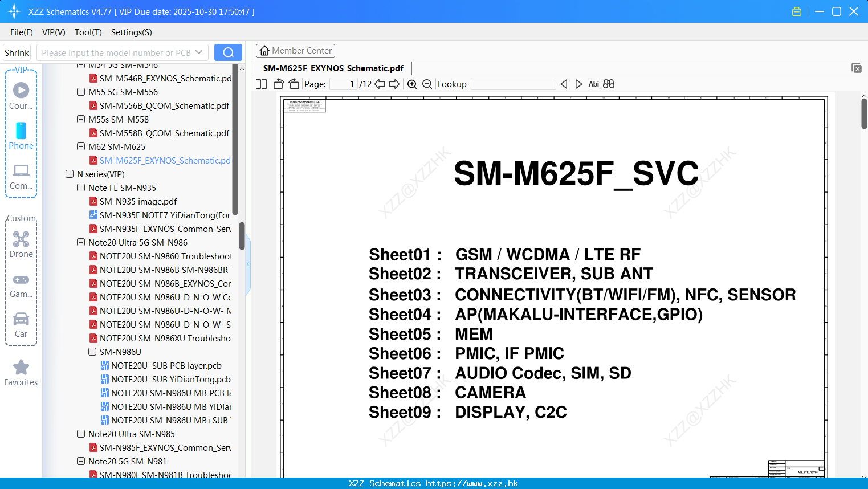Viewport: 868px width, 489px height.
Task: Click the Lookup text field
Action: pyautogui.click(x=513, y=84)
